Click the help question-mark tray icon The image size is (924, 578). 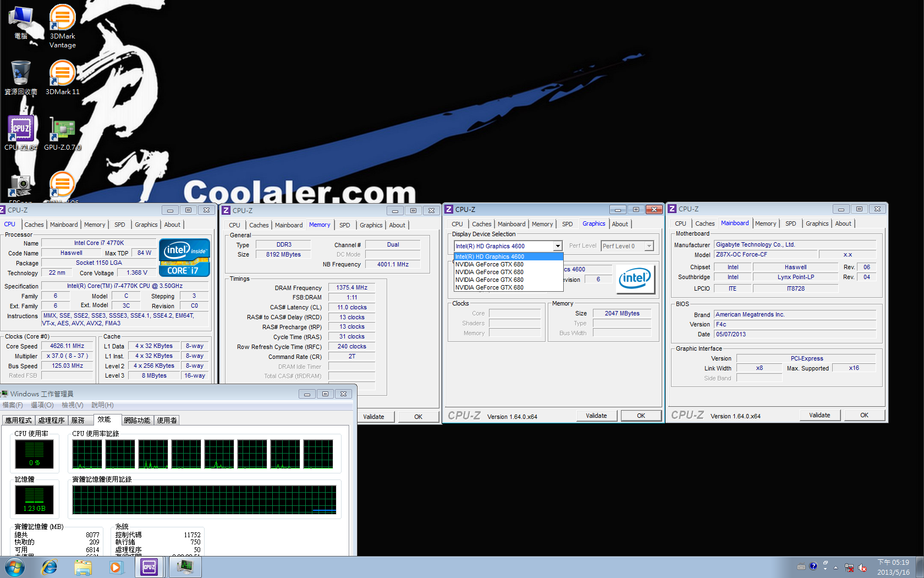pos(813,566)
